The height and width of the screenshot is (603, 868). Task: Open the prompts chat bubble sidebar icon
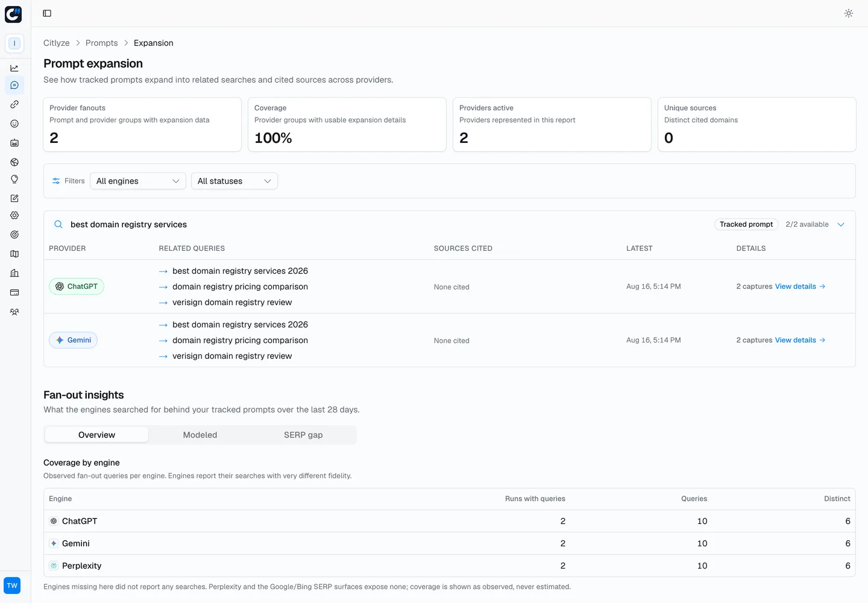coord(14,85)
